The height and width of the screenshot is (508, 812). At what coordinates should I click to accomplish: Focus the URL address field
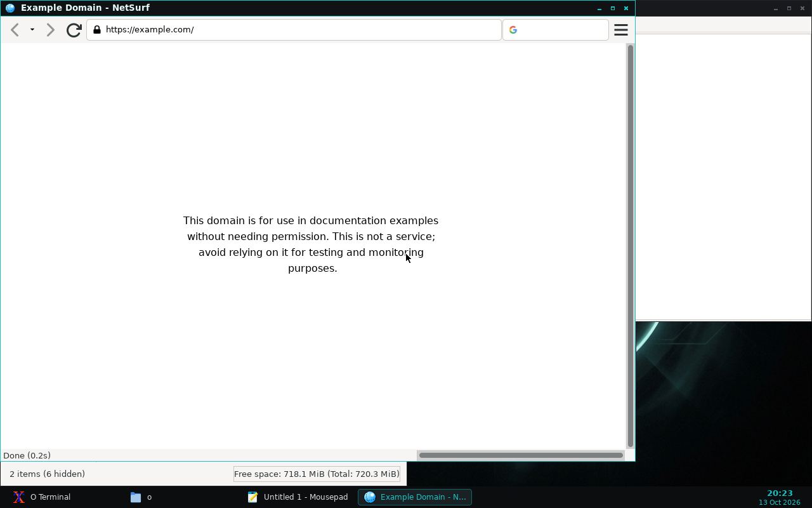pos(294,30)
